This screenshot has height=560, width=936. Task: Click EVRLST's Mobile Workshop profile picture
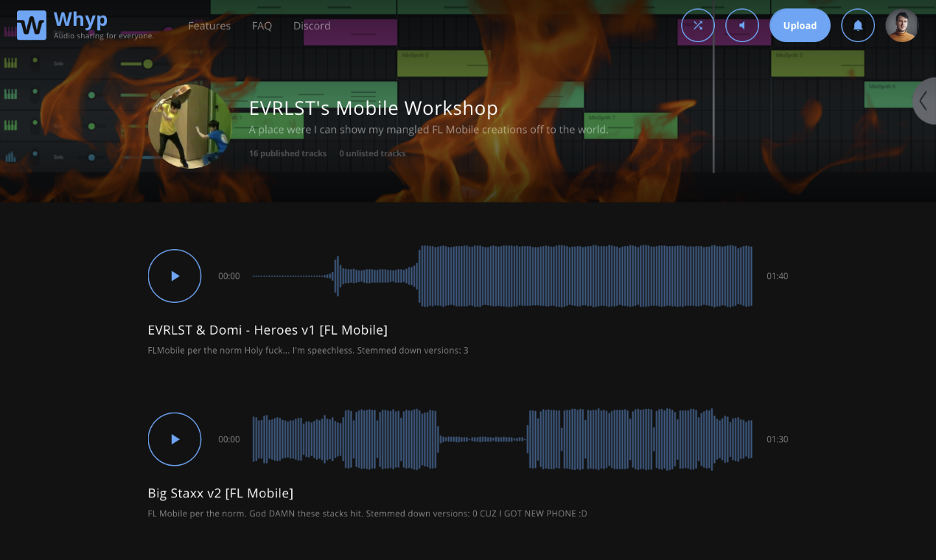coord(190,126)
